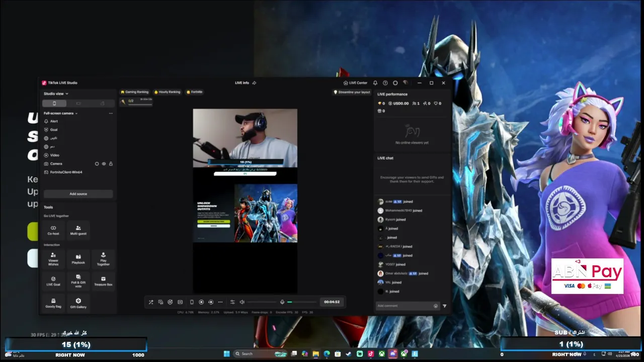The image size is (644, 362).
Task: Open the audio mixer sliders icon
Action: click(232, 302)
